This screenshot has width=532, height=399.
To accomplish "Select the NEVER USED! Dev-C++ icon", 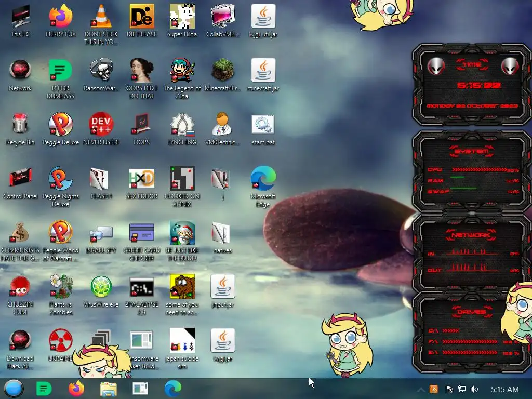I will (101, 129).
